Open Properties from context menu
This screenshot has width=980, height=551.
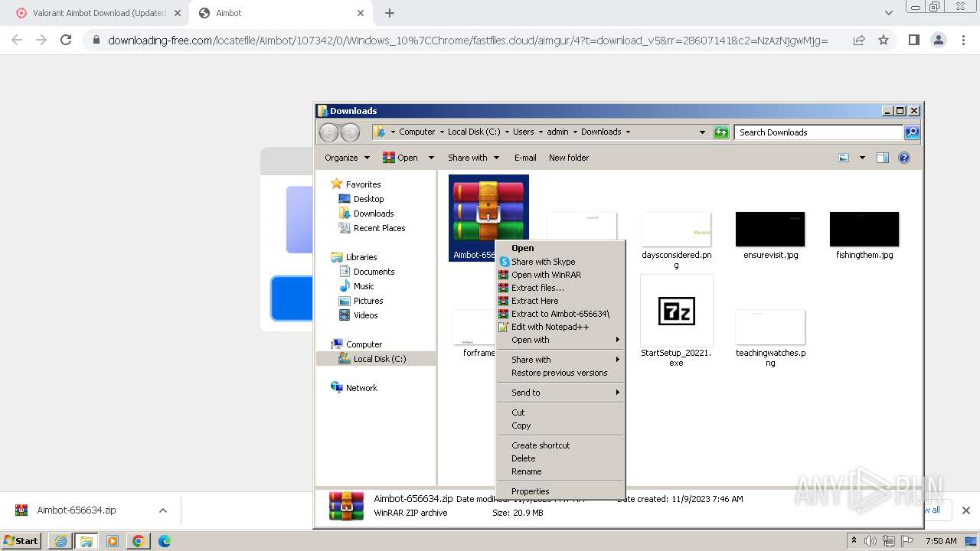(560, 491)
